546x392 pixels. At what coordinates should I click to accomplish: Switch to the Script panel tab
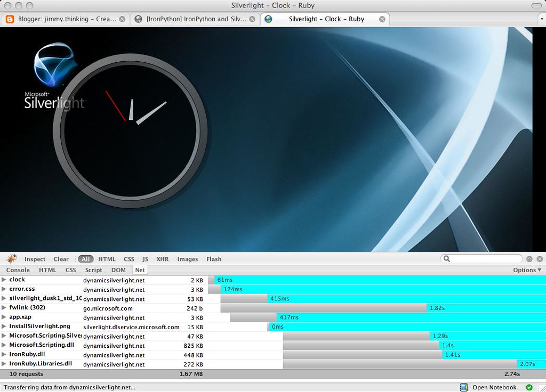point(94,270)
